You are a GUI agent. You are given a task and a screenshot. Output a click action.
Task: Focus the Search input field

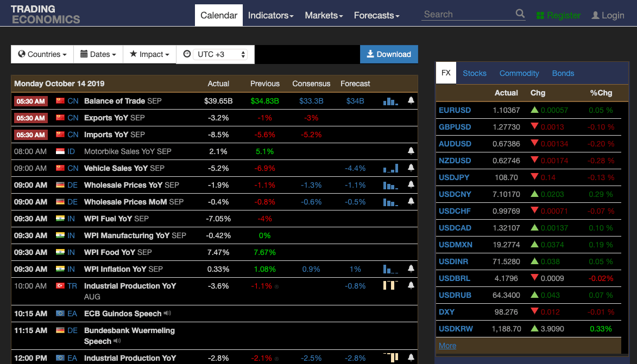tap(468, 14)
